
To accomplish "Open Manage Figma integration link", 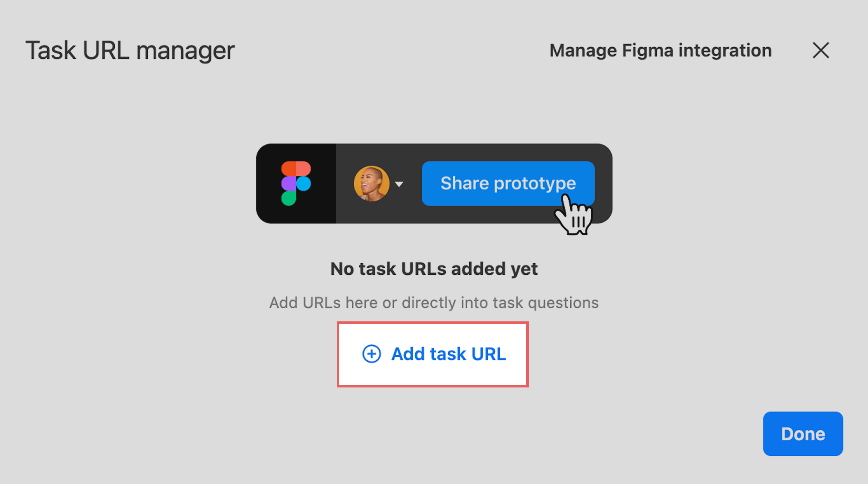I will (661, 50).
